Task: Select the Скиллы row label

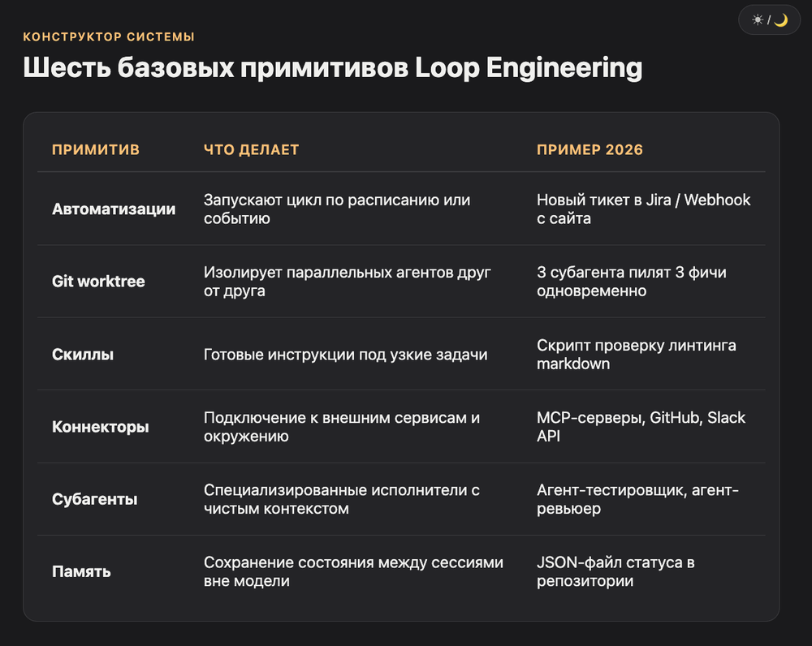Action: coord(83,354)
